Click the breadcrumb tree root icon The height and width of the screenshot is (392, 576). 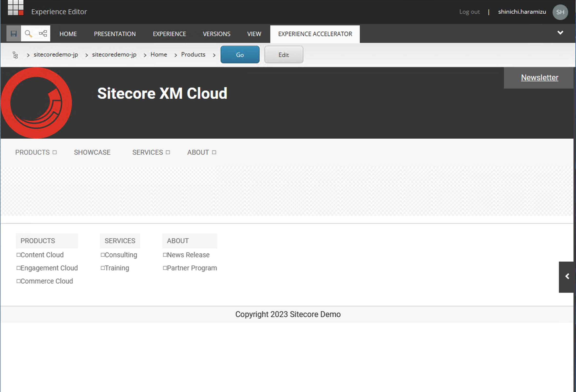pos(15,55)
